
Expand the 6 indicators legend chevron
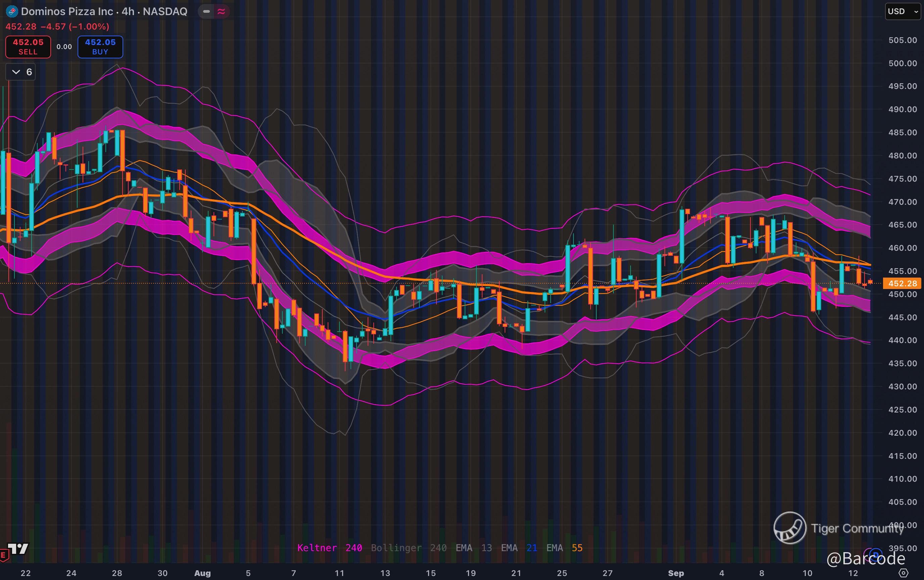point(16,72)
